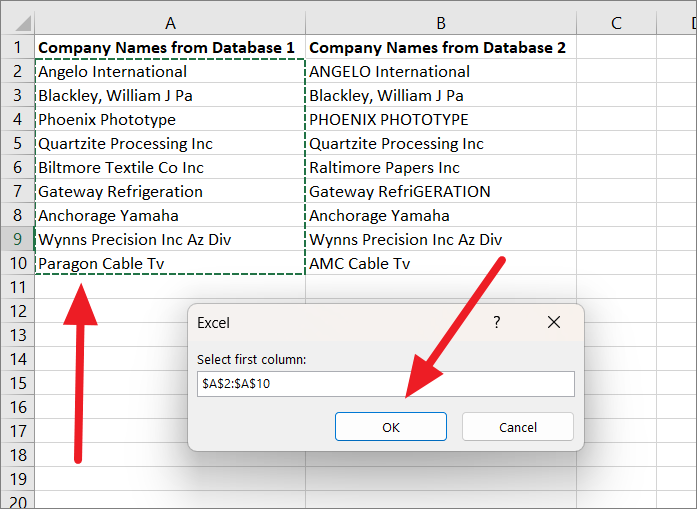697x509 pixels.
Task: Select row 14 header
Action: [x=18, y=359]
